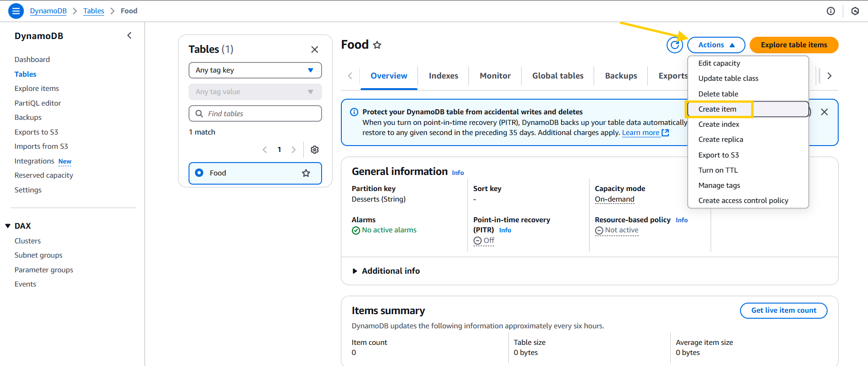Dismiss the PITR info banner

(x=824, y=112)
